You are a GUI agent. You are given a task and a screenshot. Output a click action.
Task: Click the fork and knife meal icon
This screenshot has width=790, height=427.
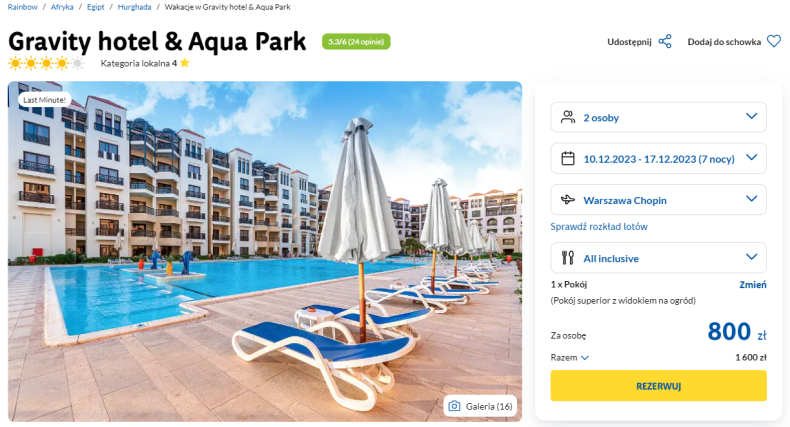coord(568,258)
